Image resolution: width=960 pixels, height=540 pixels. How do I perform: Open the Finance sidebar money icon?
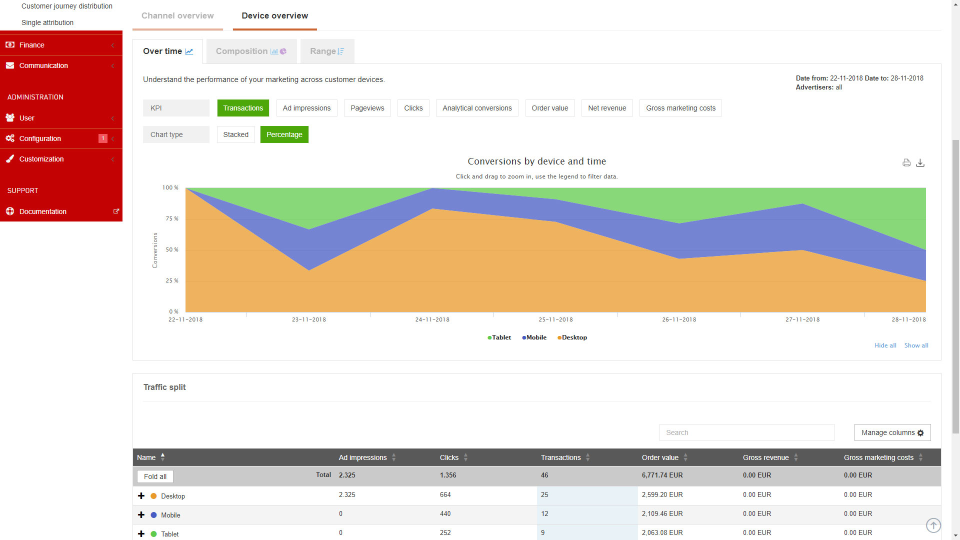10,45
